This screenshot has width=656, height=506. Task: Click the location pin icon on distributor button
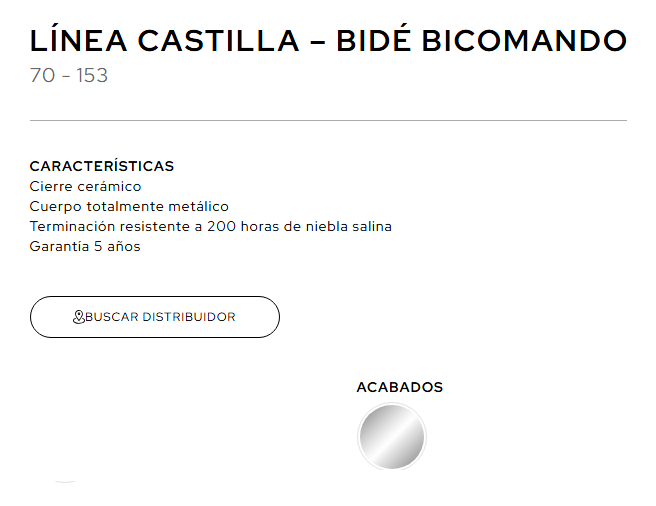[x=79, y=317]
